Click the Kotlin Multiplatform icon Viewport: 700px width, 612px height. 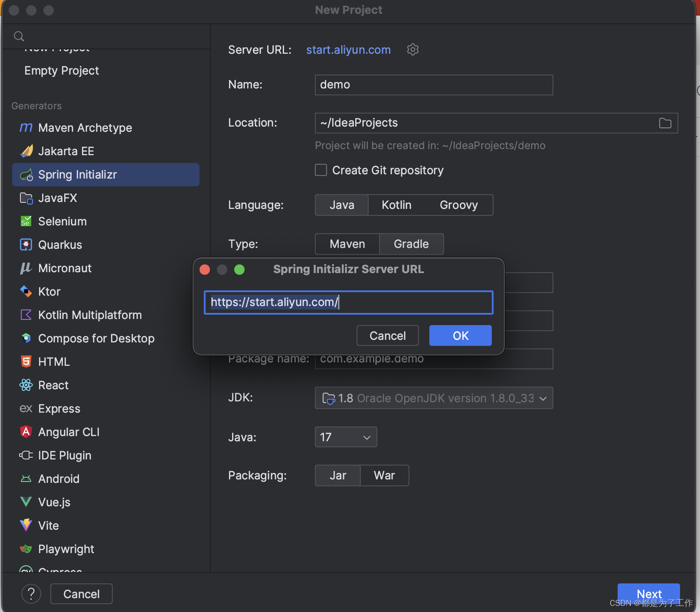(26, 315)
